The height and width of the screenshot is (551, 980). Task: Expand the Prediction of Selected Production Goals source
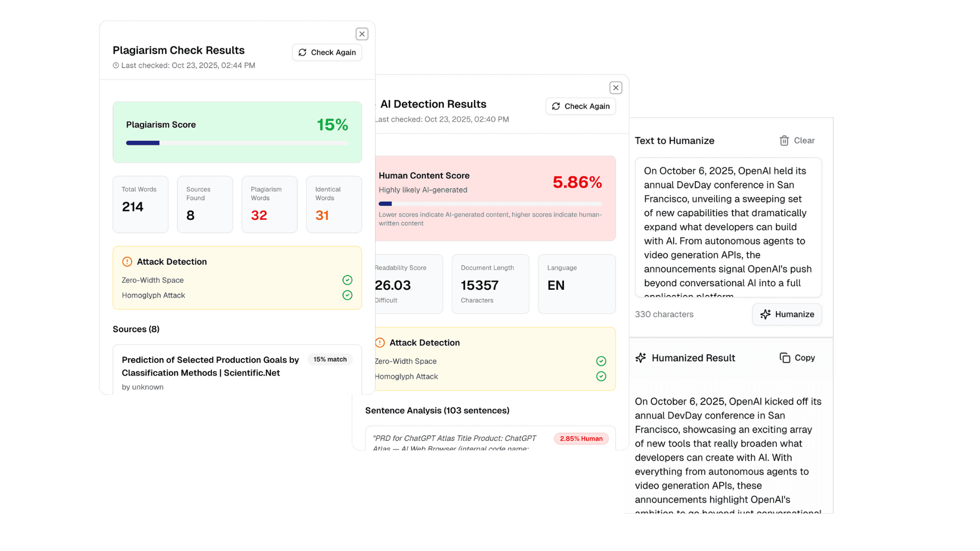pos(210,366)
